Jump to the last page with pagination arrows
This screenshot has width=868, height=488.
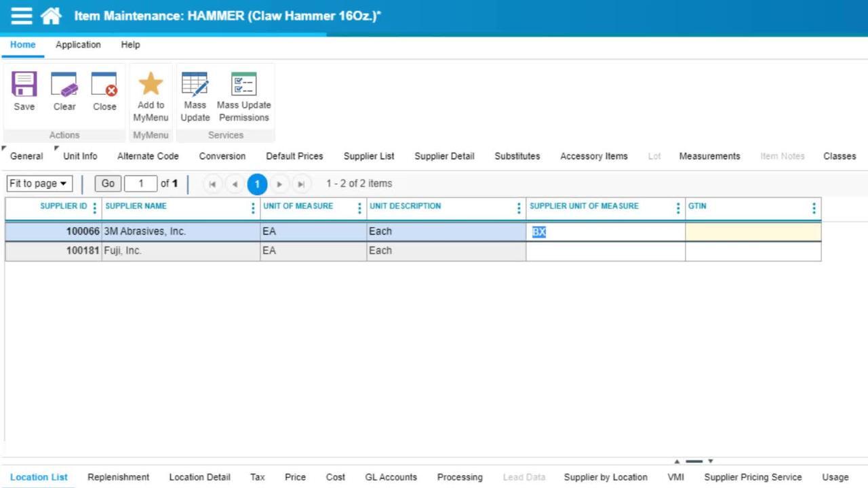click(x=300, y=183)
